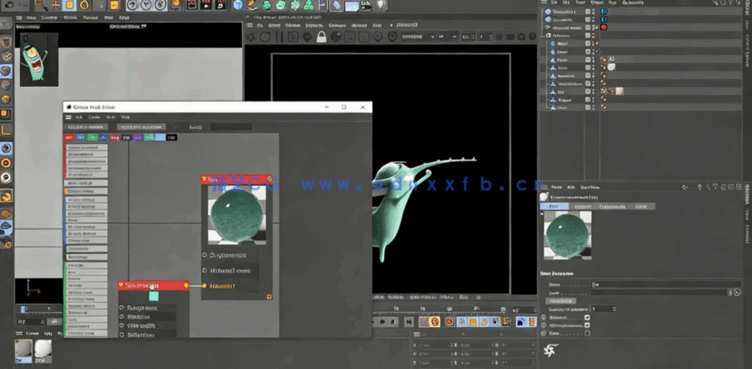
Task: Click the slider bar in the Attribute Manager
Action: tap(659, 292)
